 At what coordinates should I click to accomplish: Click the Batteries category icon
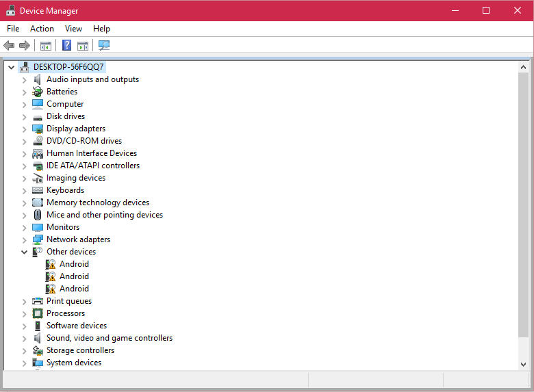click(x=38, y=92)
